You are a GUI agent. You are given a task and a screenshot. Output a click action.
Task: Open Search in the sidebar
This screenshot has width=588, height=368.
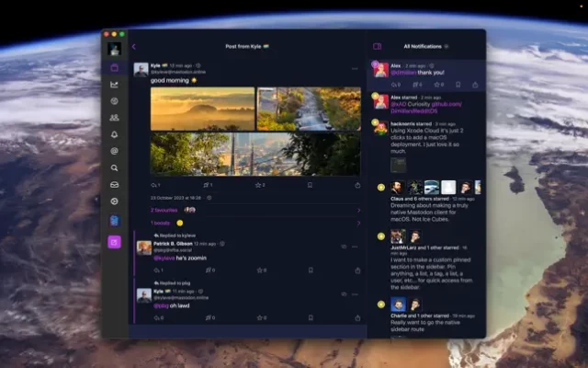click(115, 167)
